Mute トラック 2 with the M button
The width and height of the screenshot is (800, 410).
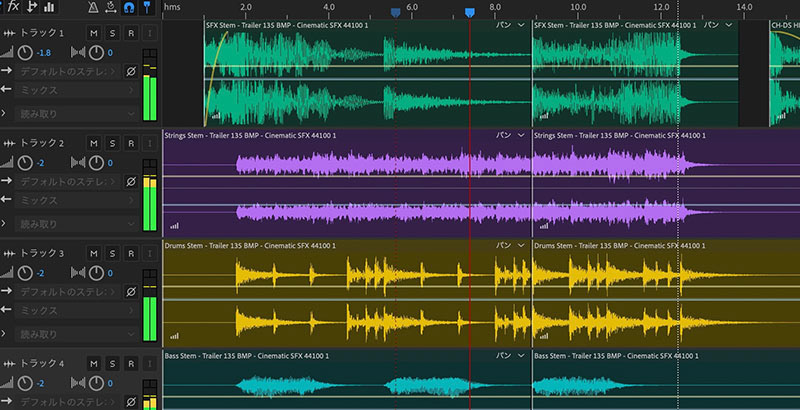pyautogui.click(x=93, y=144)
